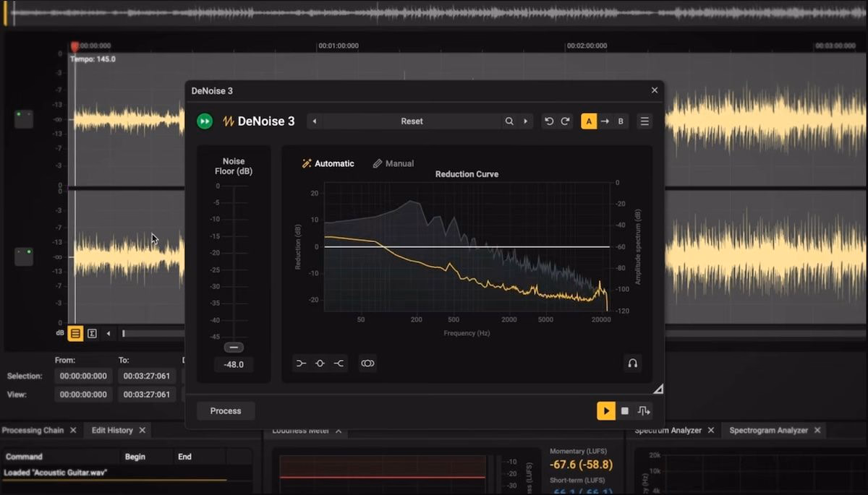868x495 pixels.
Task: Close the Spectrum Analyzer tab
Action: click(x=711, y=430)
